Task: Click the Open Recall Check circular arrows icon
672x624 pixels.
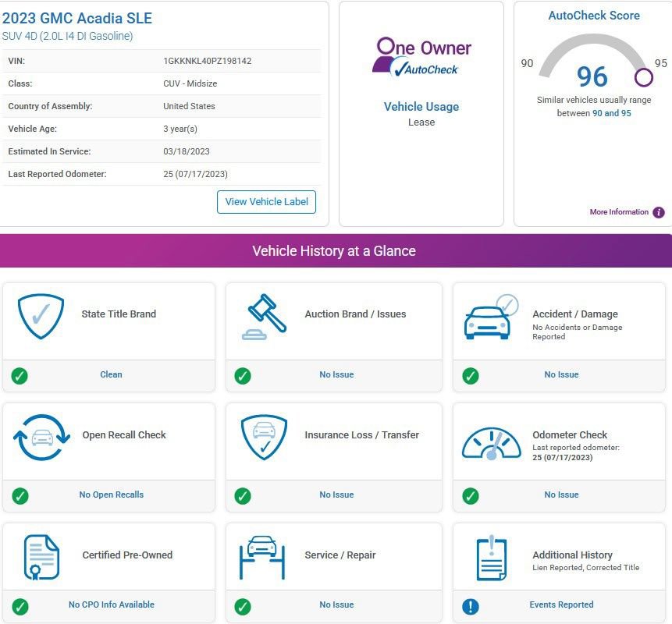Action: pyautogui.click(x=41, y=438)
